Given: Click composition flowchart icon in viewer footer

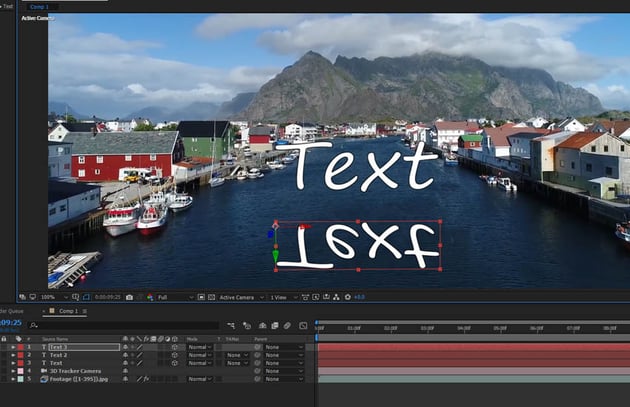Looking at the screenshot, I should [335, 297].
